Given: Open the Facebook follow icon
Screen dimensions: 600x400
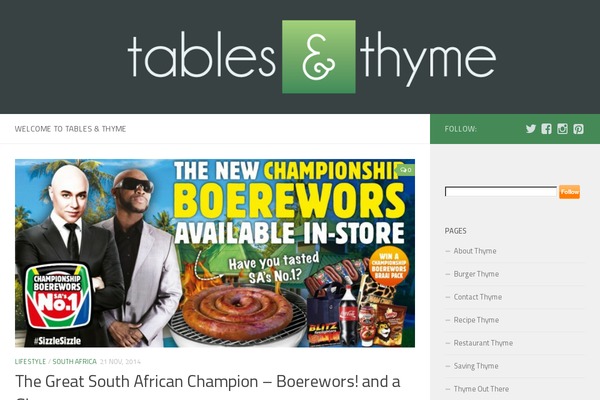Looking at the screenshot, I should coord(546,129).
